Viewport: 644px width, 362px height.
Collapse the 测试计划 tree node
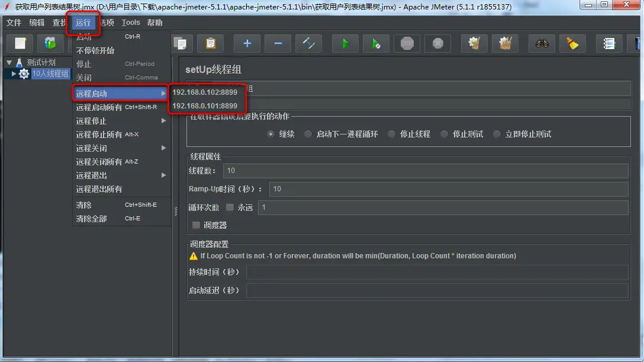coord(9,62)
